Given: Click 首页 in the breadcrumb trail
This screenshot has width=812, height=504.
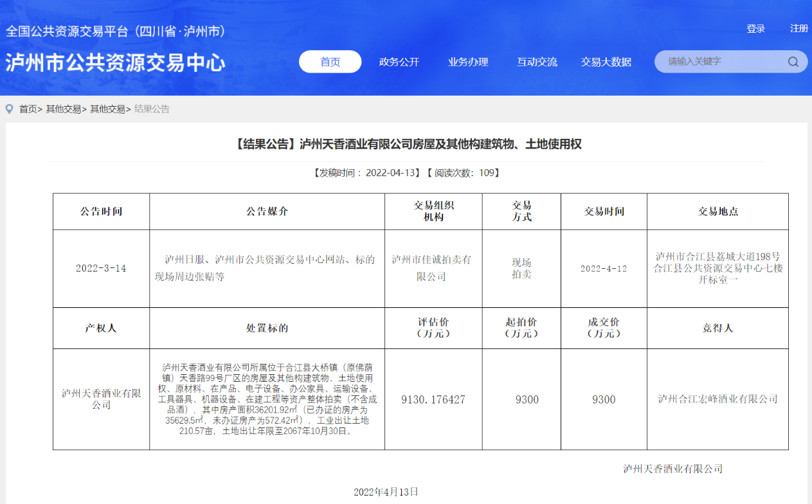Looking at the screenshot, I should click(28, 109).
